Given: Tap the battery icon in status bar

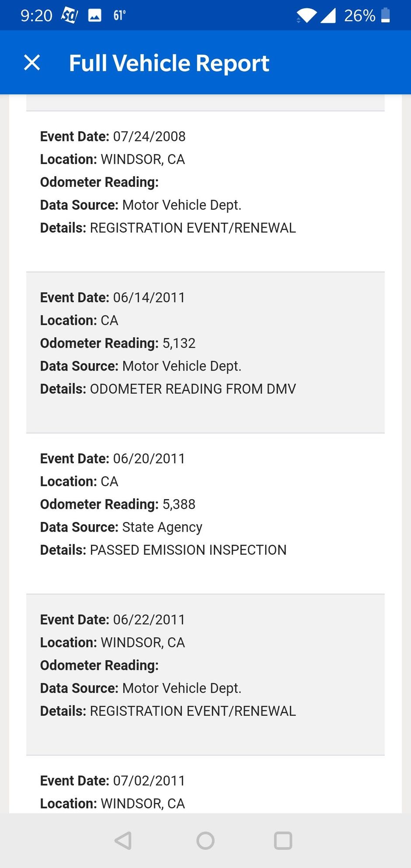Looking at the screenshot, I should (386, 15).
